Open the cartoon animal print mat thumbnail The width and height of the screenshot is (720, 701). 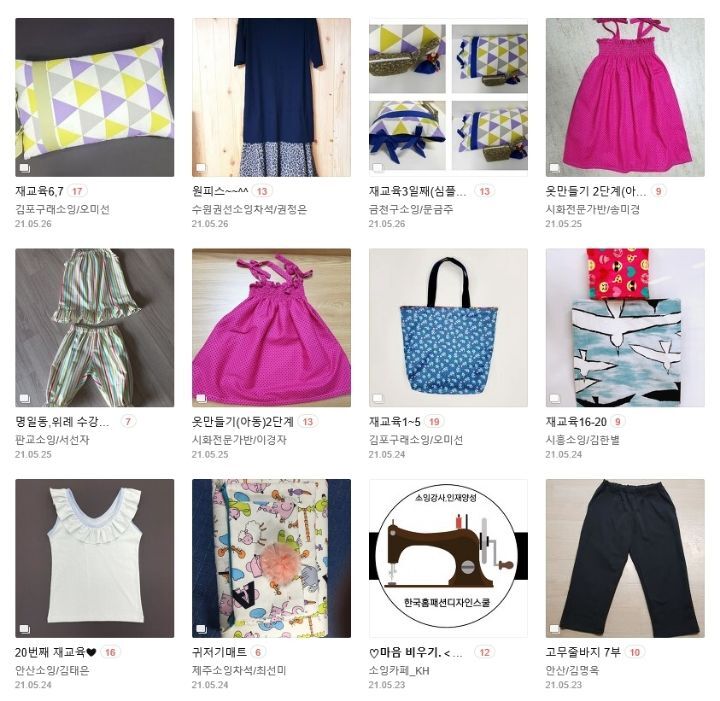coord(271,558)
